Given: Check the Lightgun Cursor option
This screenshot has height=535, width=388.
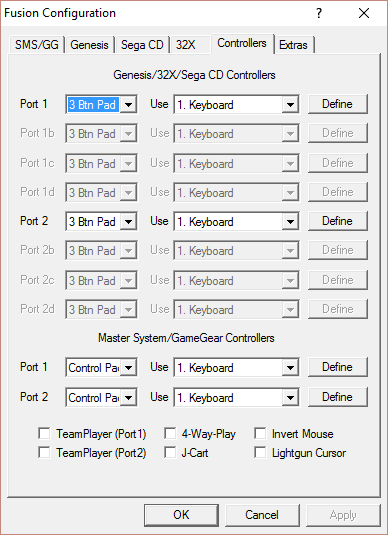Looking at the screenshot, I should pos(260,453).
